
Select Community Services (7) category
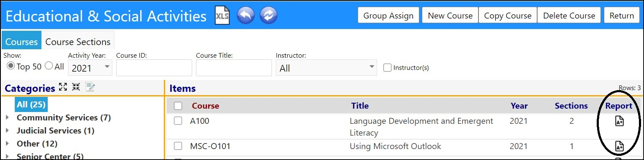pos(64,118)
